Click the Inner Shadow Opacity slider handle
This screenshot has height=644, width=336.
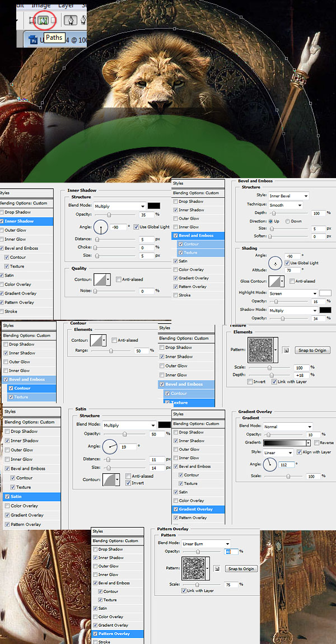(109, 214)
